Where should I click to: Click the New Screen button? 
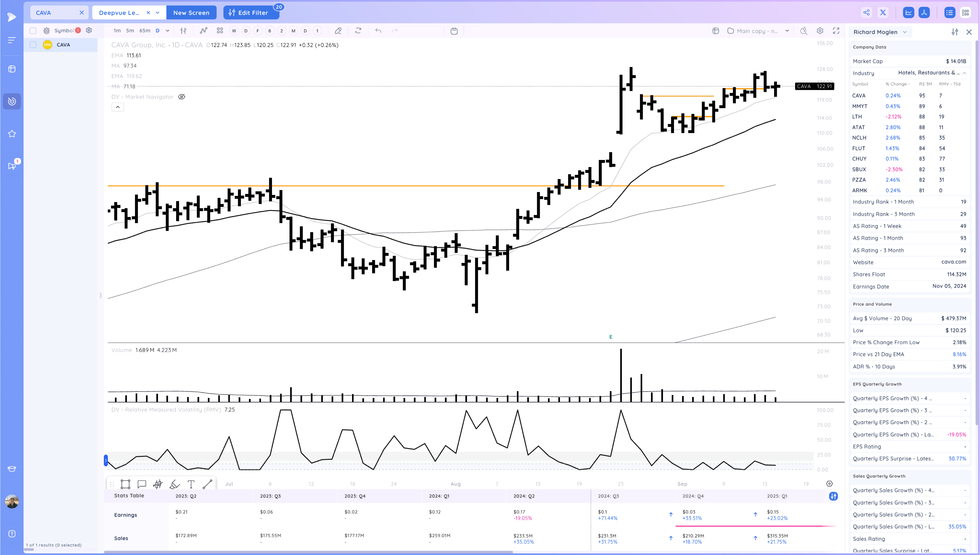[x=191, y=12]
